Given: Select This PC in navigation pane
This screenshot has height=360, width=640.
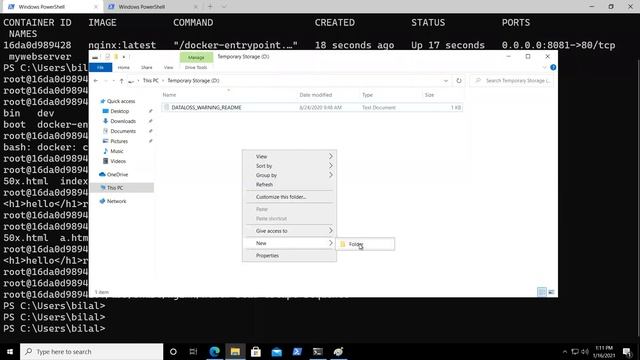Looking at the screenshot, I should [x=122, y=188].
